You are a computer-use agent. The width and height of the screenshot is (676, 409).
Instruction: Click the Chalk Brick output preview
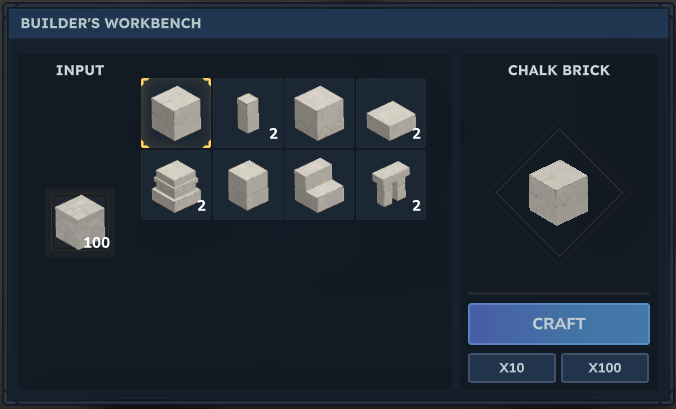[558, 192]
